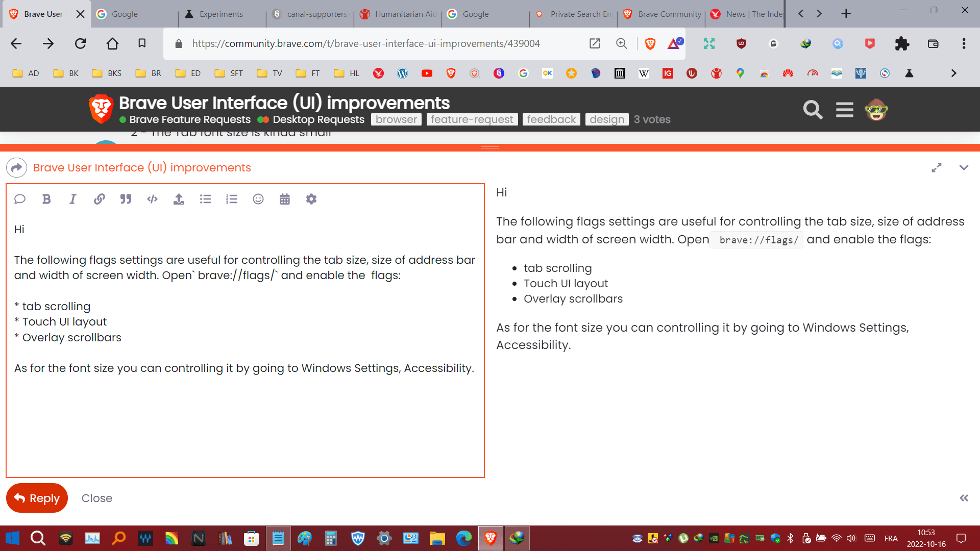
Task: Reload the page
Action: tap(80, 43)
